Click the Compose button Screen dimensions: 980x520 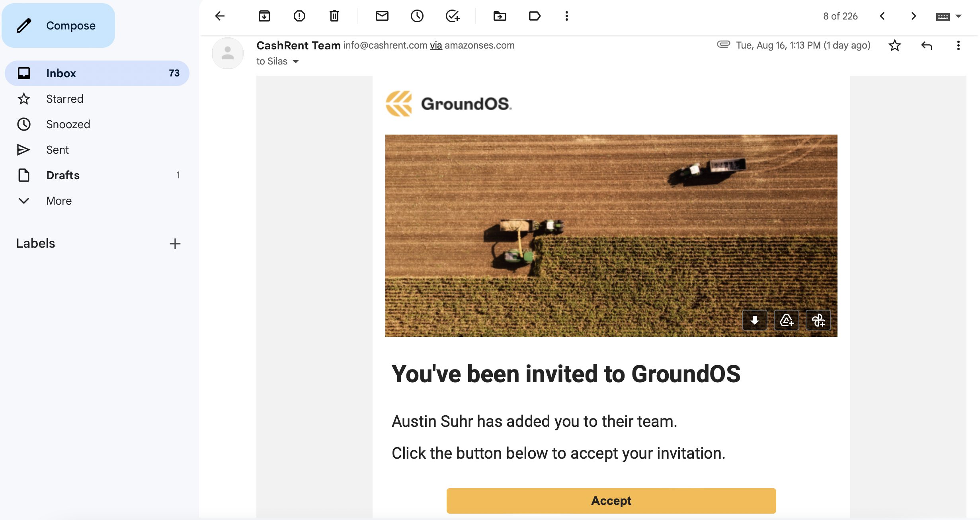pyautogui.click(x=59, y=25)
